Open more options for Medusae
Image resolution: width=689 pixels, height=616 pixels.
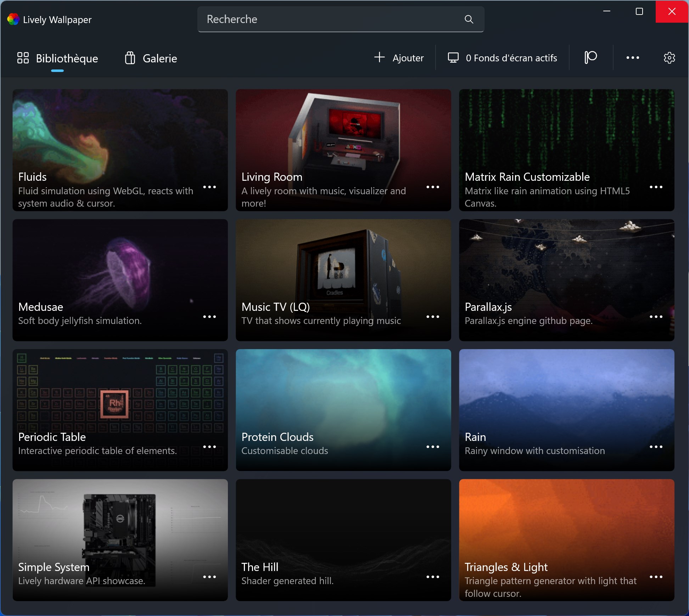pyautogui.click(x=209, y=317)
